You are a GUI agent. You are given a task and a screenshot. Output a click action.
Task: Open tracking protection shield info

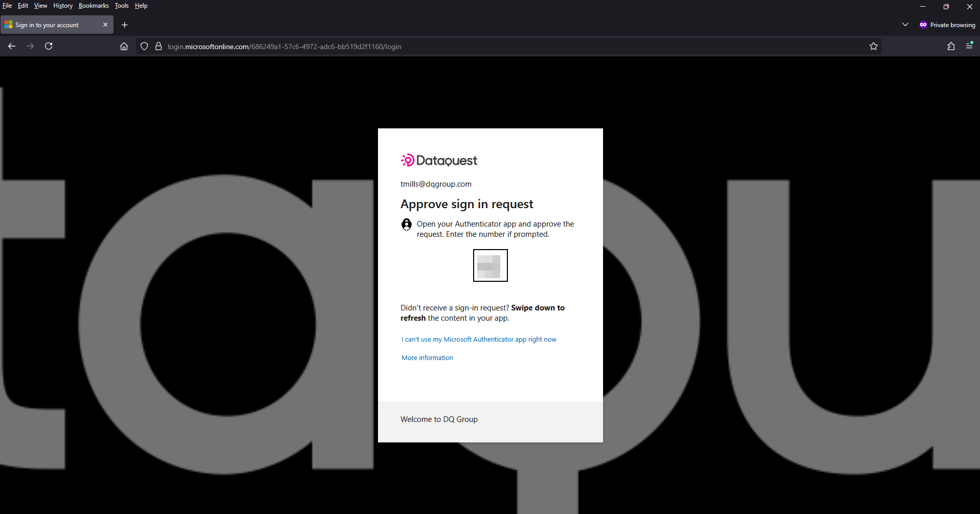144,46
